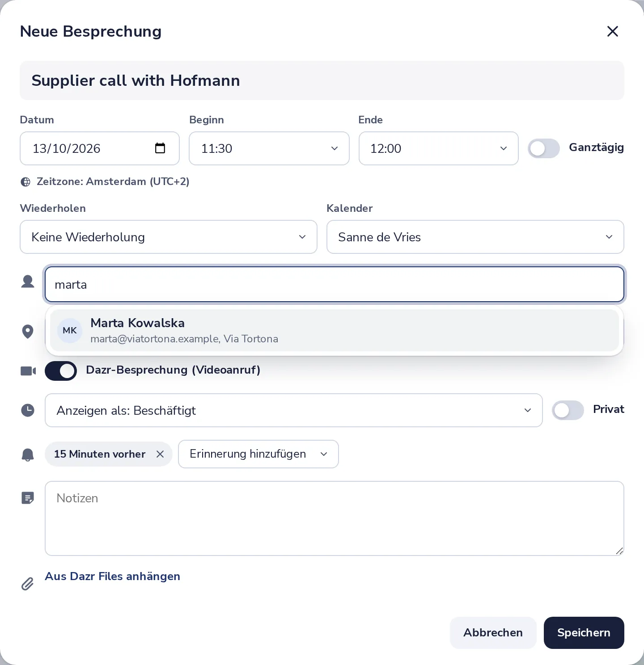This screenshot has height=665, width=644.
Task: Click into the Notizen text area
Action: click(x=335, y=518)
